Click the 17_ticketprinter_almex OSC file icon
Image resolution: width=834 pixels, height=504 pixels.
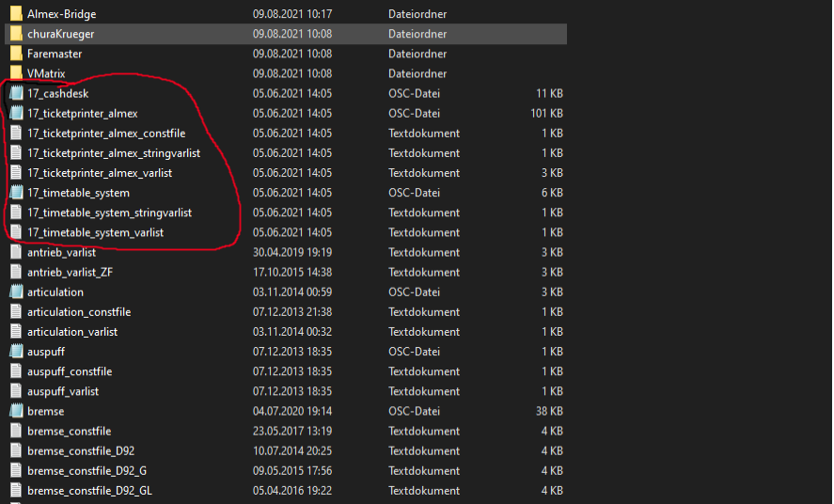pyautogui.click(x=16, y=114)
